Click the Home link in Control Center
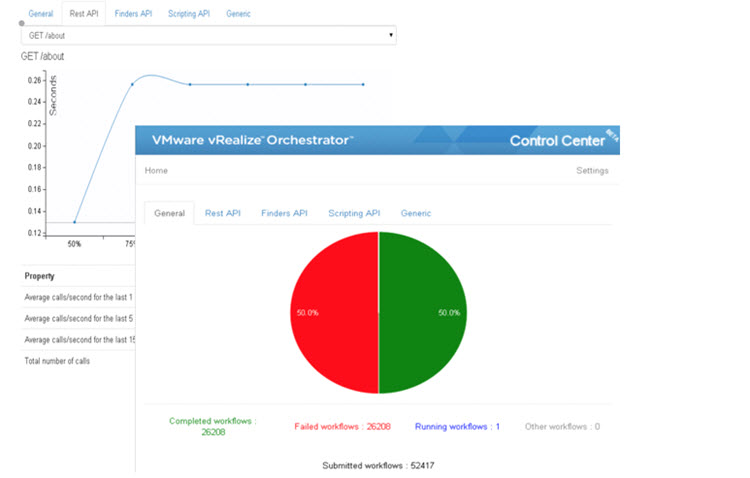Screen dimensions: 750x478 coord(156,170)
